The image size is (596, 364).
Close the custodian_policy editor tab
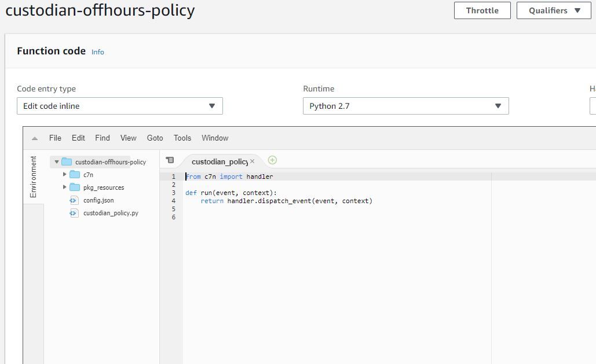tap(251, 162)
